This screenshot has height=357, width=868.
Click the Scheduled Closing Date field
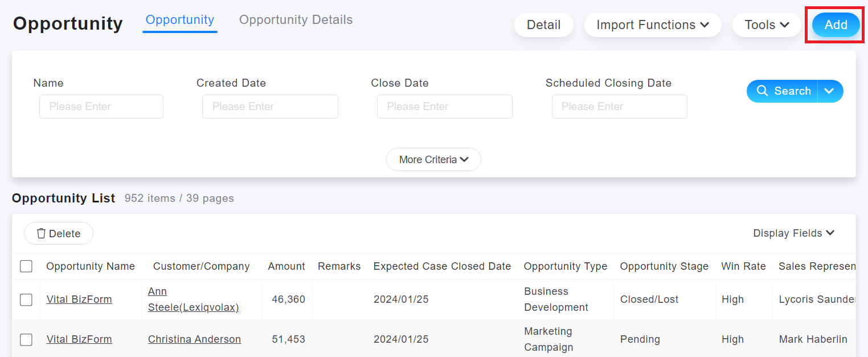(x=619, y=107)
